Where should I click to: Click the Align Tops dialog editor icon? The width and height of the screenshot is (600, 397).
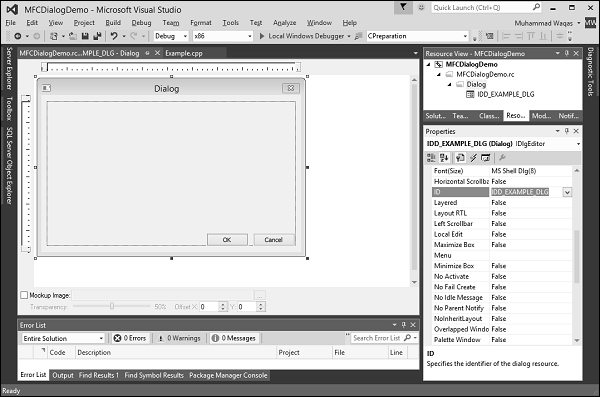click(531, 36)
